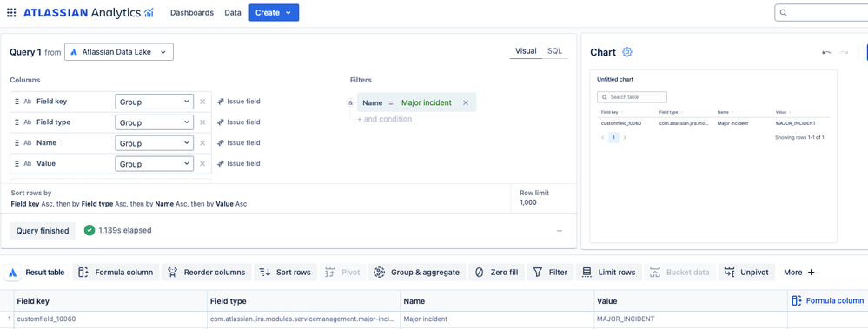Go to the chart's next page arrow
The width and height of the screenshot is (868, 329).
[x=625, y=137]
